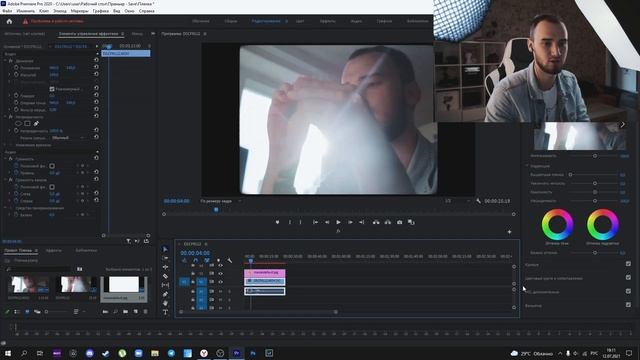Image resolution: width=640 pixels, height=360 pixels.
Task: Draw free-form mask with Opacity pen
Action: 36,123
